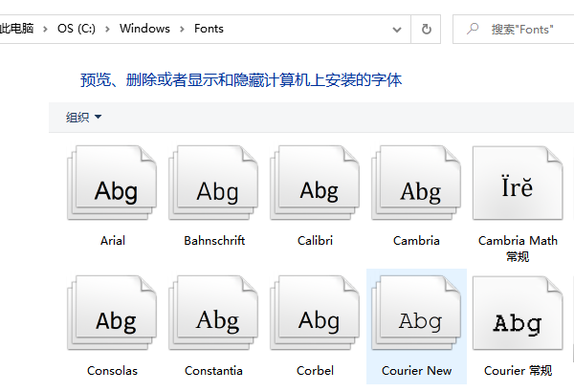
Task: Click the Arial font name label
Action: point(113,241)
